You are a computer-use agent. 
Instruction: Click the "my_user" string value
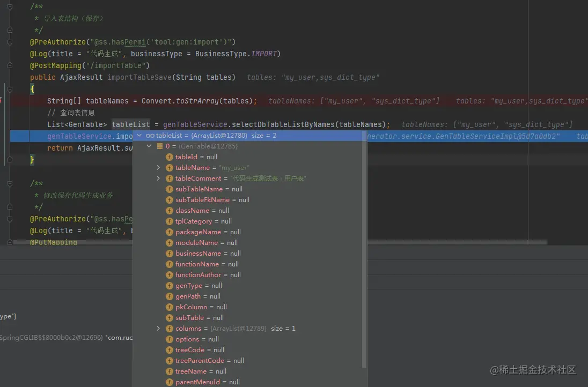pos(234,168)
